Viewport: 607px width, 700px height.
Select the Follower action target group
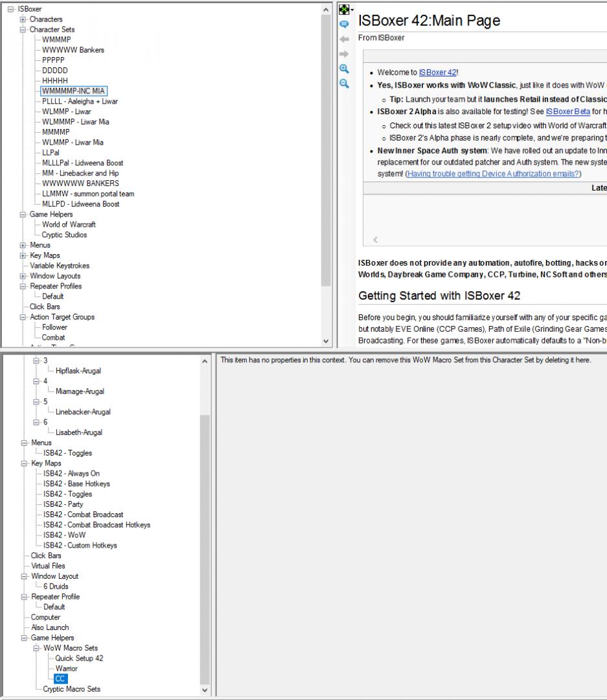tap(54, 327)
